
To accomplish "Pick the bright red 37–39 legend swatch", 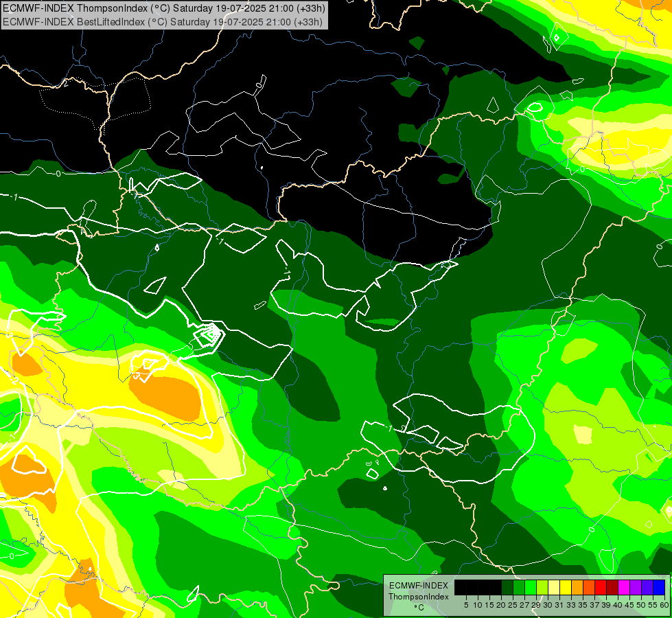I will click(x=601, y=587).
